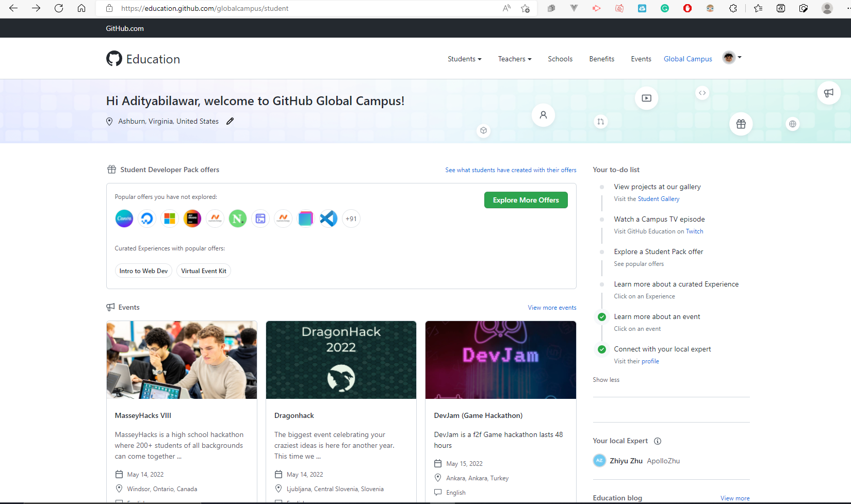Open the Math Solver toolbar icon
Image resolution: width=851 pixels, height=504 pixels.
pos(781,8)
